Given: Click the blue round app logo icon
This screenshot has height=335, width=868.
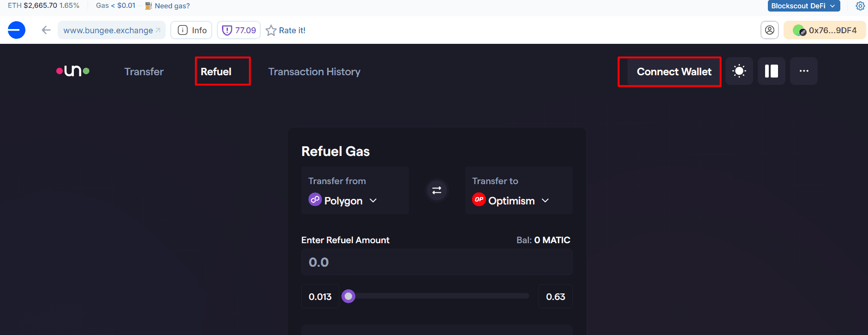Looking at the screenshot, I should tap(17, 30).
